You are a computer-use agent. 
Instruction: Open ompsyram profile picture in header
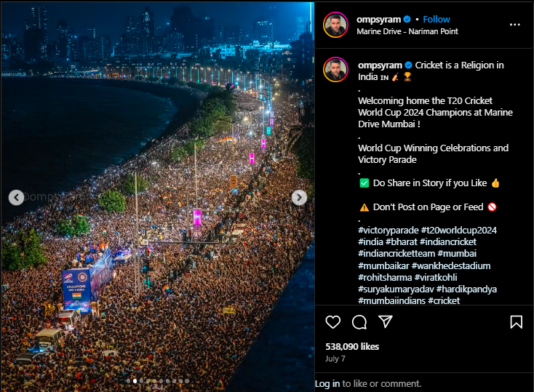(x=335, y=25)
